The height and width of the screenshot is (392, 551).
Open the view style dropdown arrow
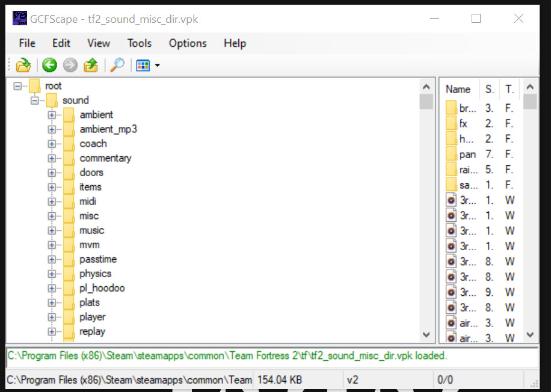pyautogui.click(x=158, y=66)
